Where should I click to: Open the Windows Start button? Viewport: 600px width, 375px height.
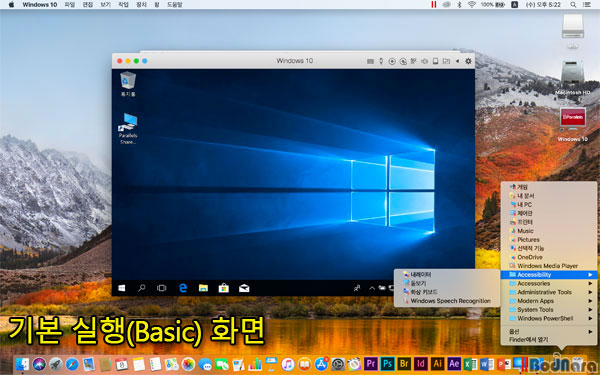pyautogui.click(x=122, y=288)
